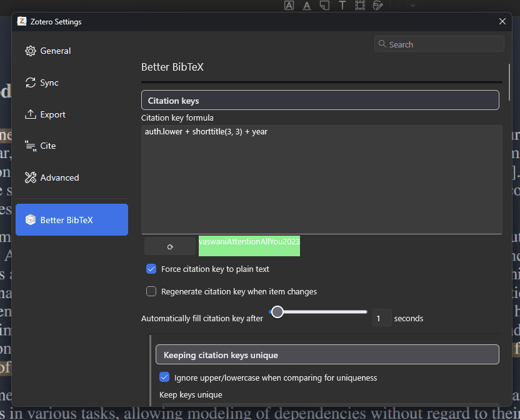Click the settings pane vertical scrollbar
The height and width of the screenshot is (420, 520).
tap(509, 82)
